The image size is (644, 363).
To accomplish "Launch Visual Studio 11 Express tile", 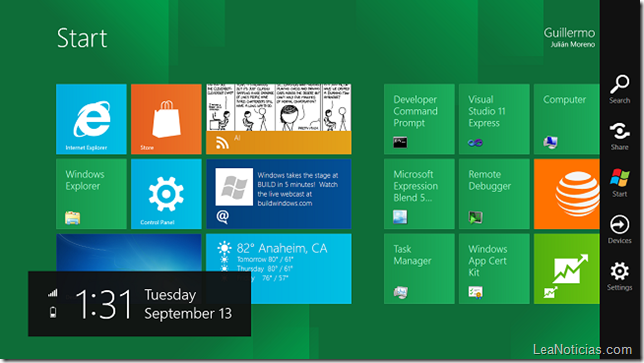I will tap(494, 119).
